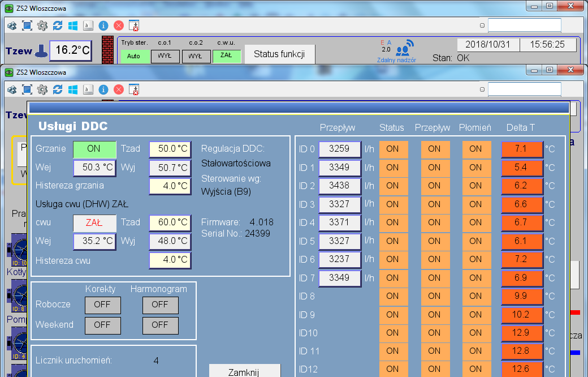This screenshot has width=588, height=377.
Task: Click blue info icon in the Status funkcji window toolbar
Action: coord(103,25)
